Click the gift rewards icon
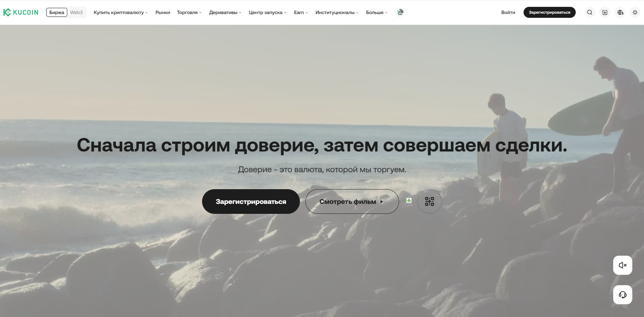Viewport: 644px width, 317px height. point(400,12)
